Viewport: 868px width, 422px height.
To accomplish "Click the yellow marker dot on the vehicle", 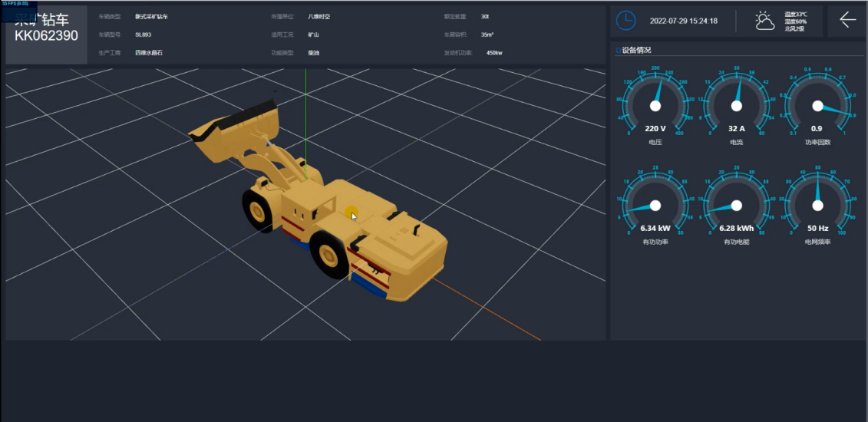I will [351, 212].
